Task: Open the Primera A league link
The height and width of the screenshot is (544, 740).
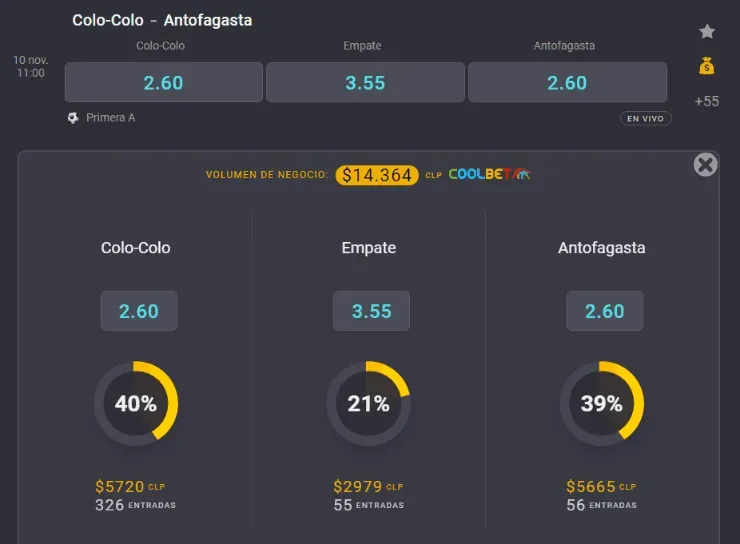Action: 110,118
